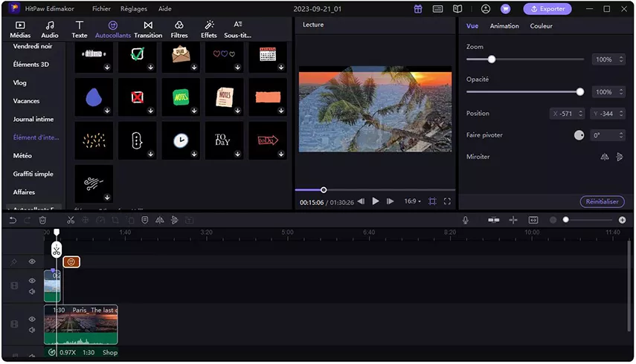
Task: Mirror horizontally in Miroiter row
Action: [604, 157]
